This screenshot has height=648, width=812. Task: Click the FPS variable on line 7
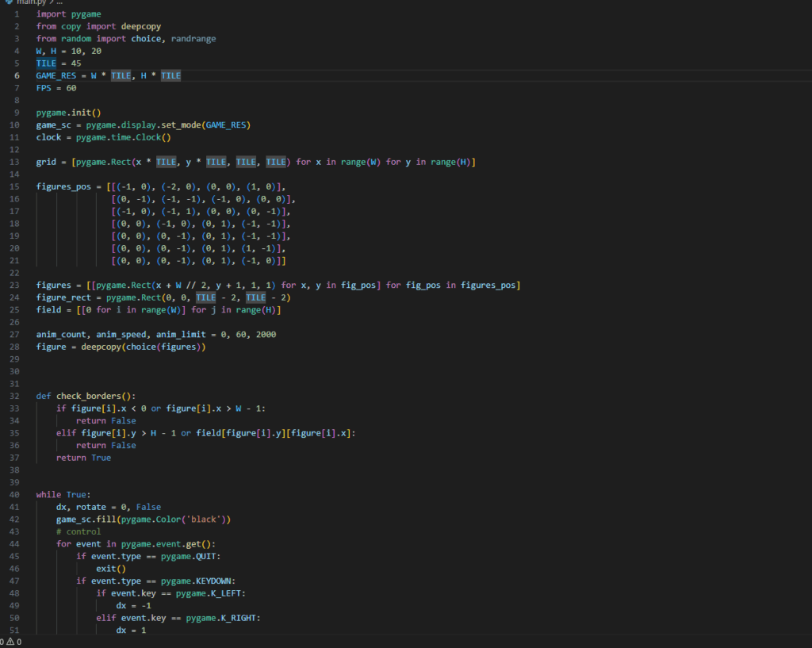[44, 88]
